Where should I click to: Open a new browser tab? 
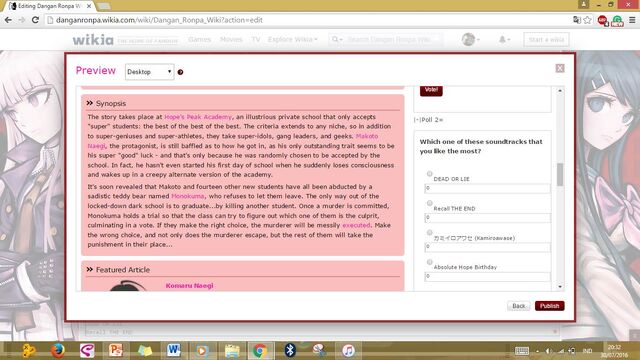point(104,6)
